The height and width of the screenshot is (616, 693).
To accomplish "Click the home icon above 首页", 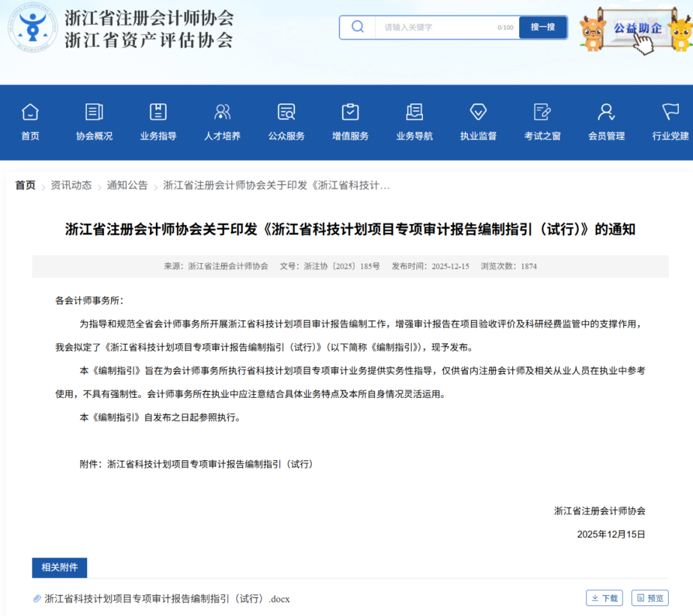I will pyautogui.click(x=30, y=112).
